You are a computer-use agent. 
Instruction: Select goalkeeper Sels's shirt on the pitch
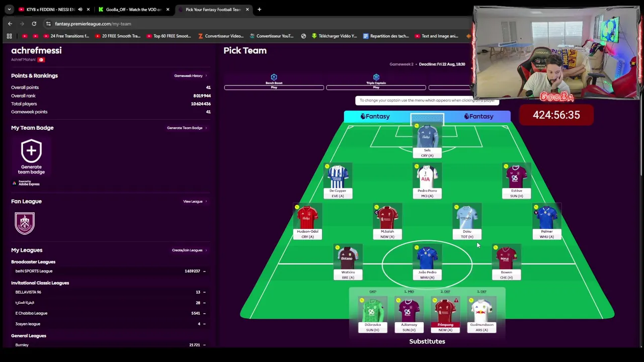427,136
